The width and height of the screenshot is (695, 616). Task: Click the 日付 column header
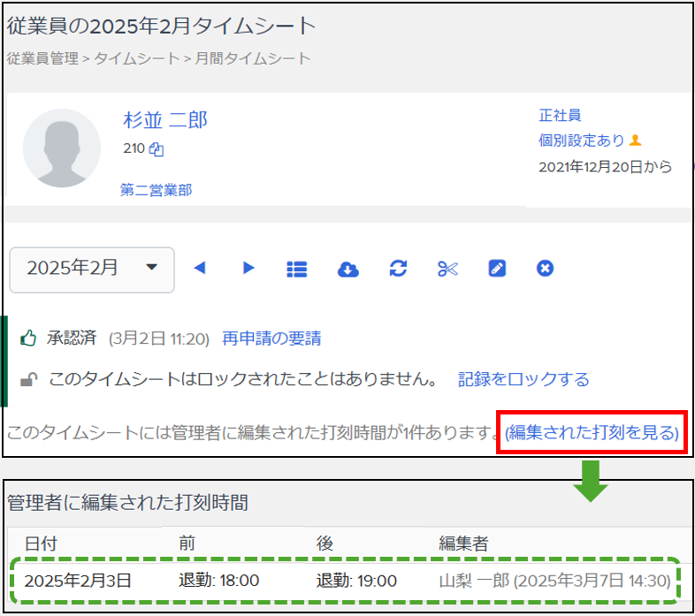point(41,544)
